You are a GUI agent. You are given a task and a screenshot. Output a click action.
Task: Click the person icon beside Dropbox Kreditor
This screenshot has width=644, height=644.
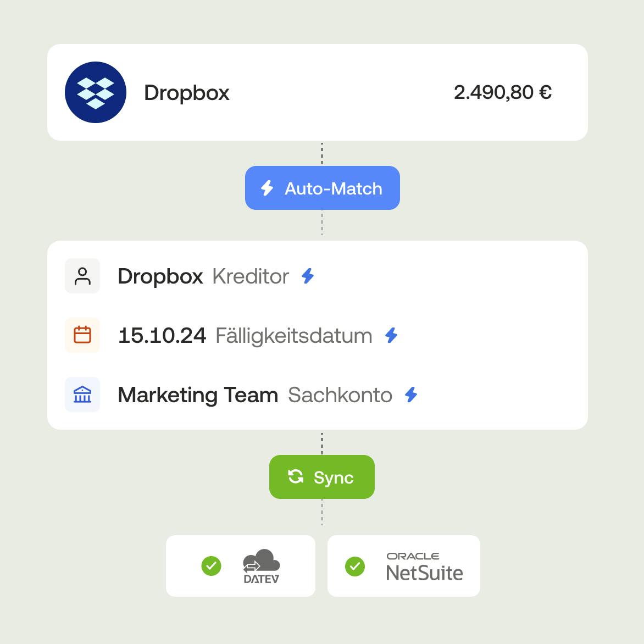[82, 276]
